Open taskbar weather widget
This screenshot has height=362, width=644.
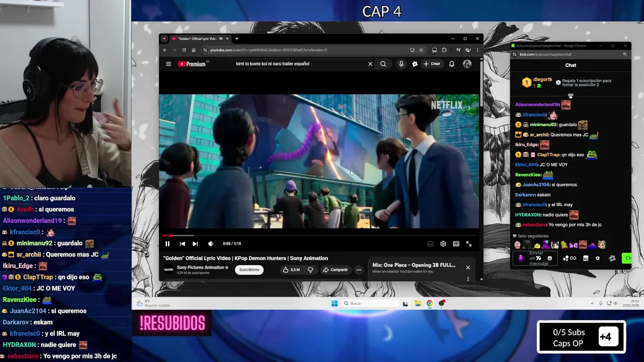[154, 303]
